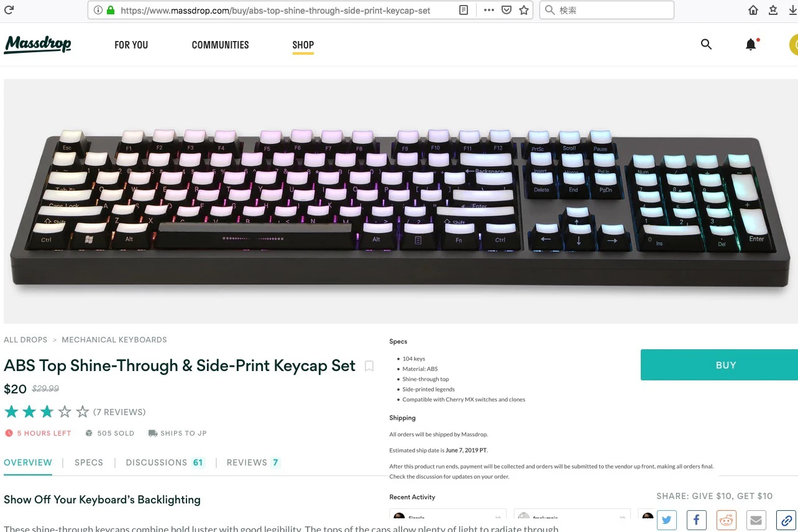Follow the MECHANICAL KEYBOARDS breadcrumb link
Viewport: 798px width, 532px height.
point(114,340)
